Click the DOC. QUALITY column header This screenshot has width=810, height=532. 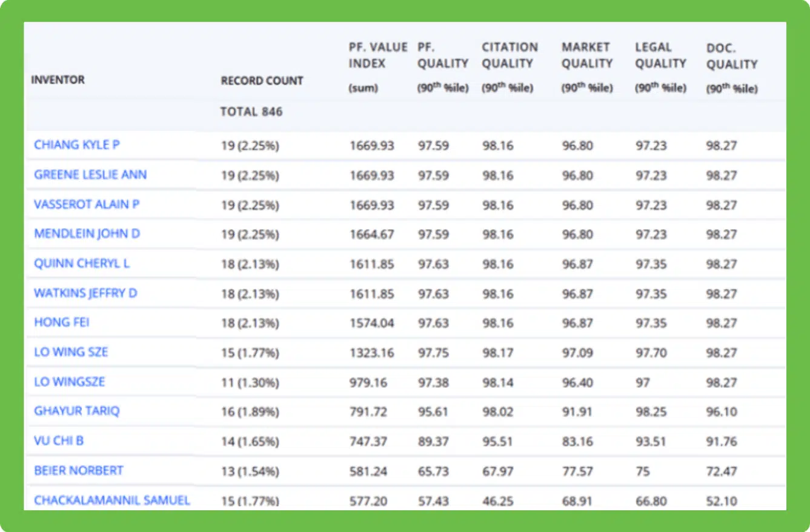click(732, 56)
